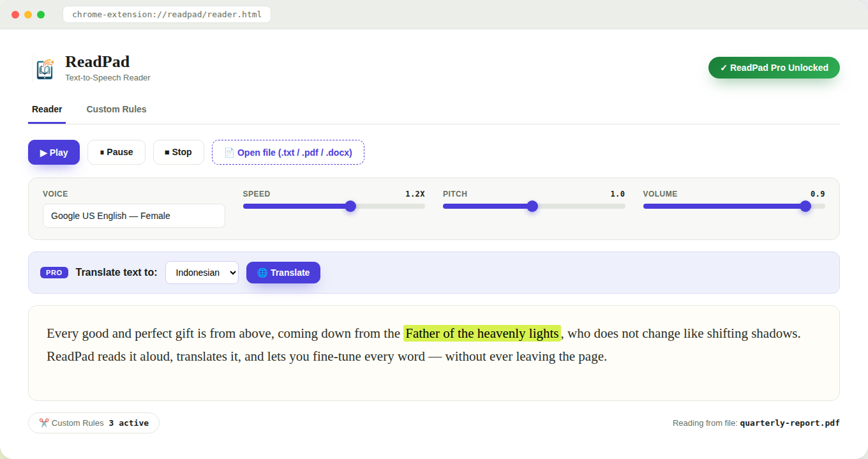Switch to the Custom Rules tab
This screenshot has width=868, height=459.
[116, 109]
